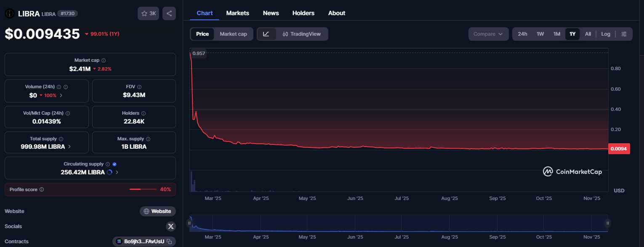
Task: Click the Circulating supply info icon
Action: tap(107, 164)
